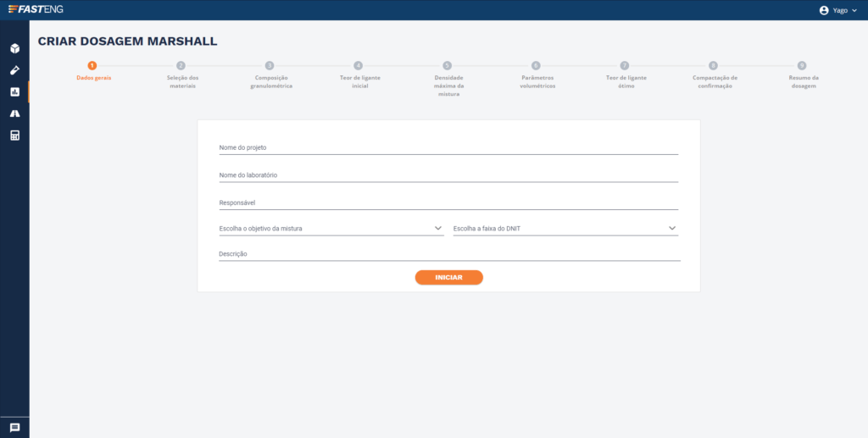
Task: Click into the 'Descrição' text field
Action: click(x=448, y=253)
